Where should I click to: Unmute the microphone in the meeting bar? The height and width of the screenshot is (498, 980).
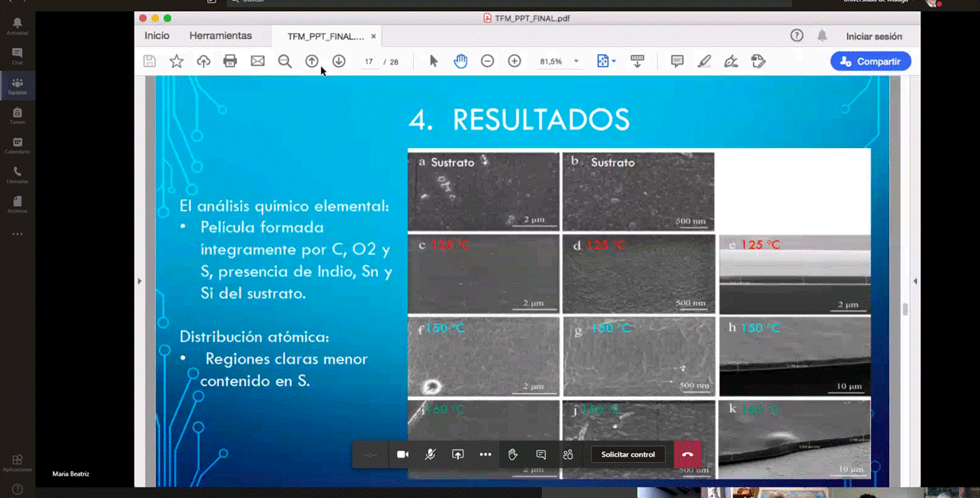(430, 454)
